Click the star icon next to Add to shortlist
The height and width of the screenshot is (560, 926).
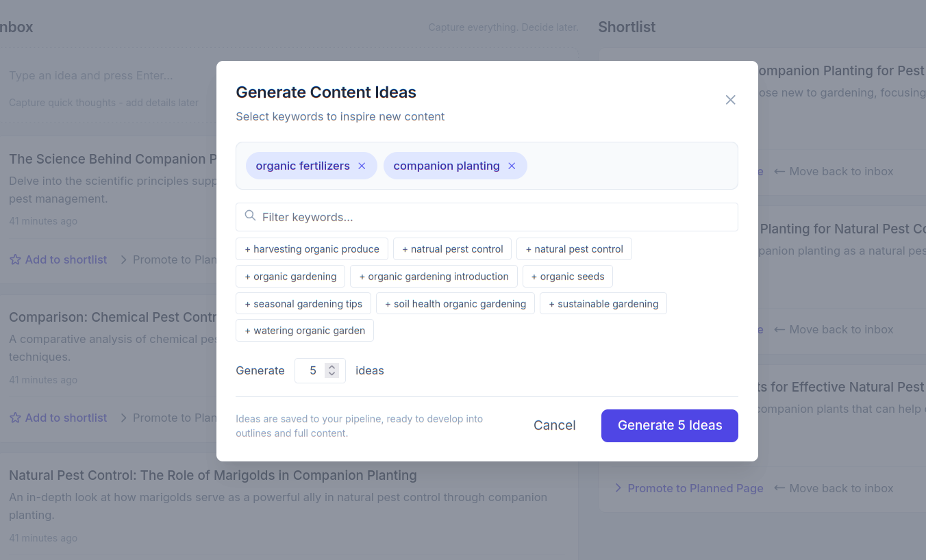click(14, 259)
